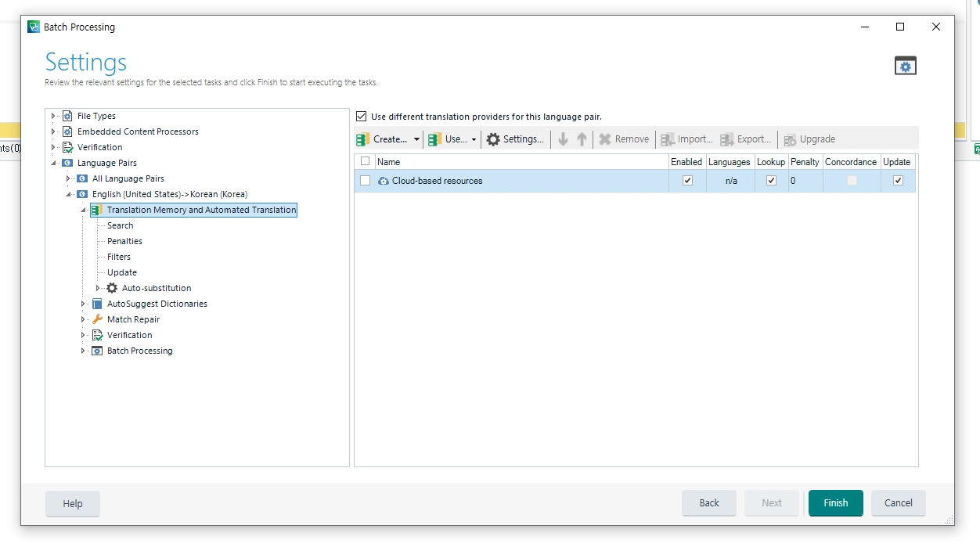Click the Auto-substitution gear icon
Image resolution: width=980 pixels, height=558 pixels.
[x=112, y=288]
